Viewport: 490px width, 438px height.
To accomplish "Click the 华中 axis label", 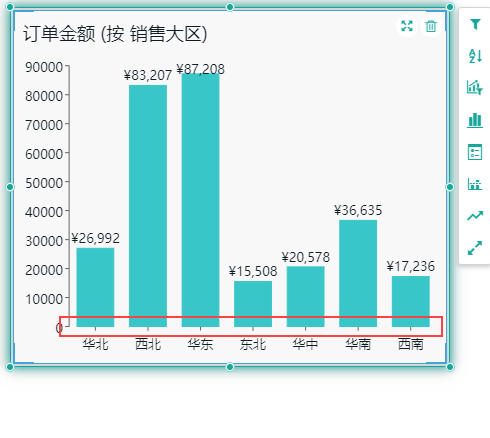I will coord(305,344).
